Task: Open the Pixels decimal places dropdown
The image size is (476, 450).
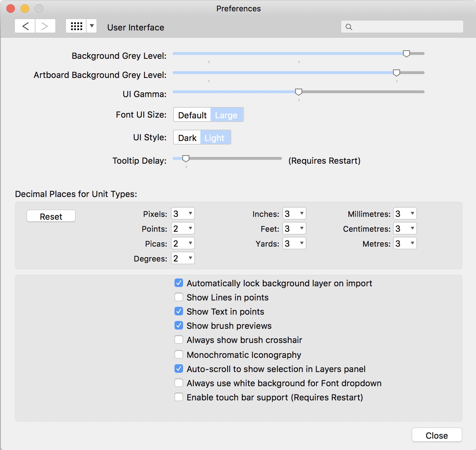Action: coord(183,214)
